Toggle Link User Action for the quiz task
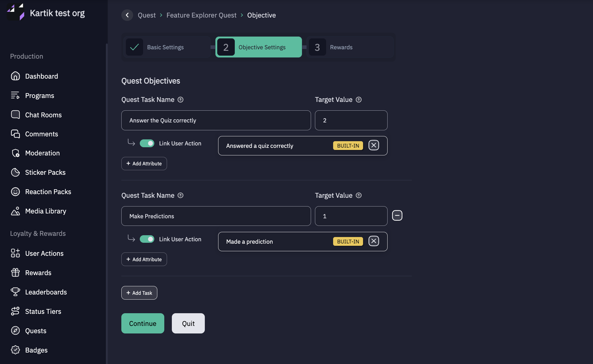Image resolution: width=593 pixels, height=364 pixels. click(147, 143)
